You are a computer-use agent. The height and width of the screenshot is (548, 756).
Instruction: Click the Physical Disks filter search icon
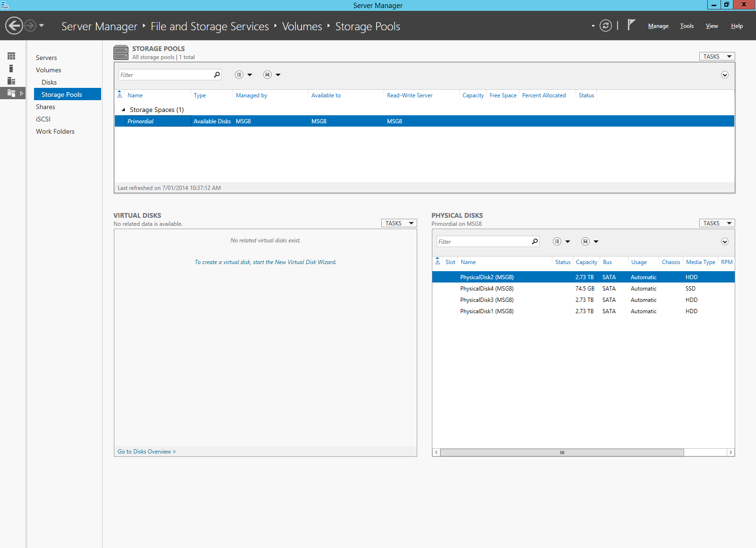pos(535,241)
